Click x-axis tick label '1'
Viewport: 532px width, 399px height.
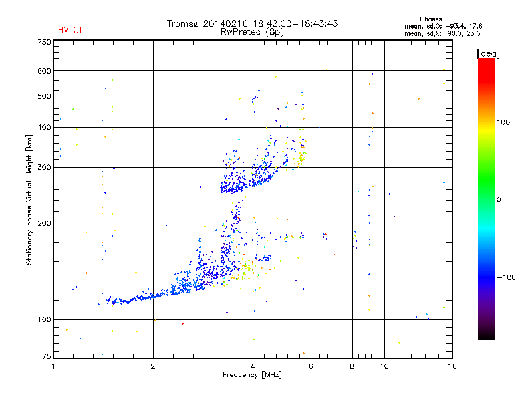coord(53,366)
